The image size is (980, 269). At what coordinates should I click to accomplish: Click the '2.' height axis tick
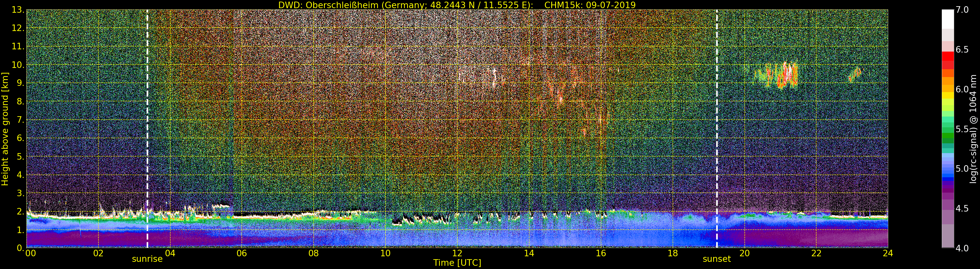(20, 211)
